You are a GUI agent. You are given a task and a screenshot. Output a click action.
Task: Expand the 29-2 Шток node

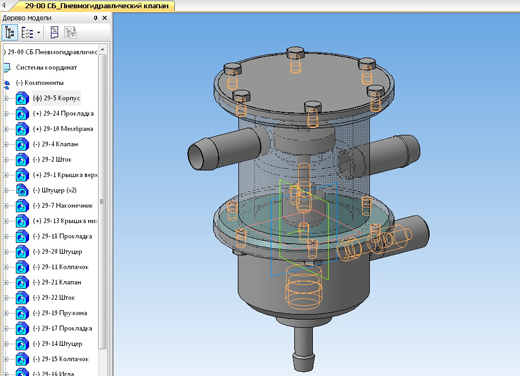coord(6,160)
